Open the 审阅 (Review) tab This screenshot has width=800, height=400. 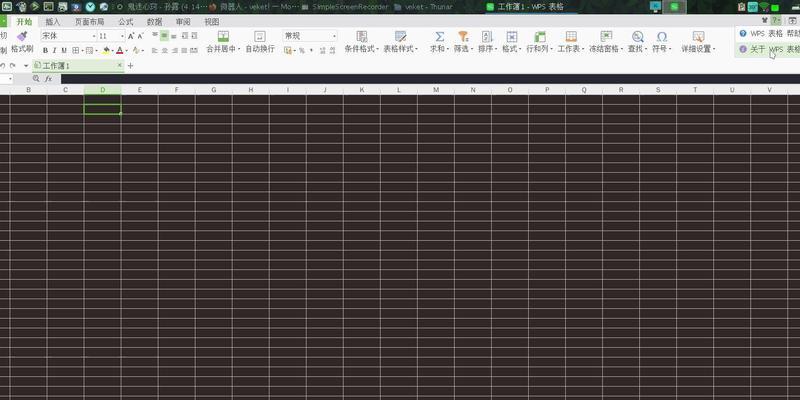pyautogui.click(x=183, y=22)
